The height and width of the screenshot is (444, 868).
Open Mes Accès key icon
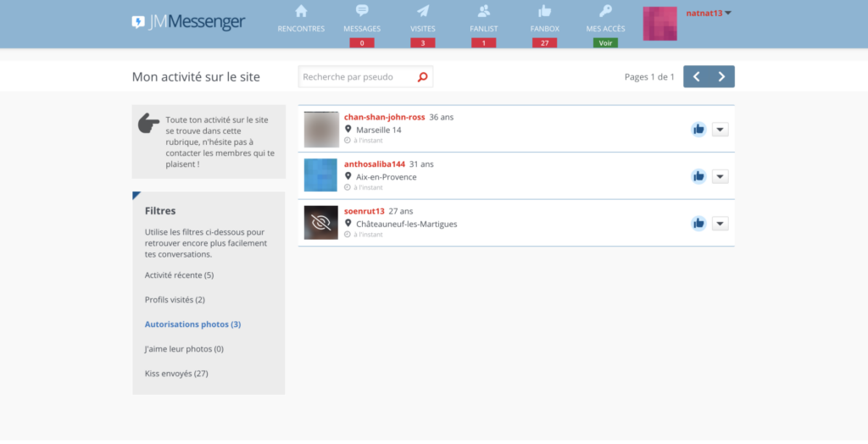pyautogui.click(x=605, y=10)
